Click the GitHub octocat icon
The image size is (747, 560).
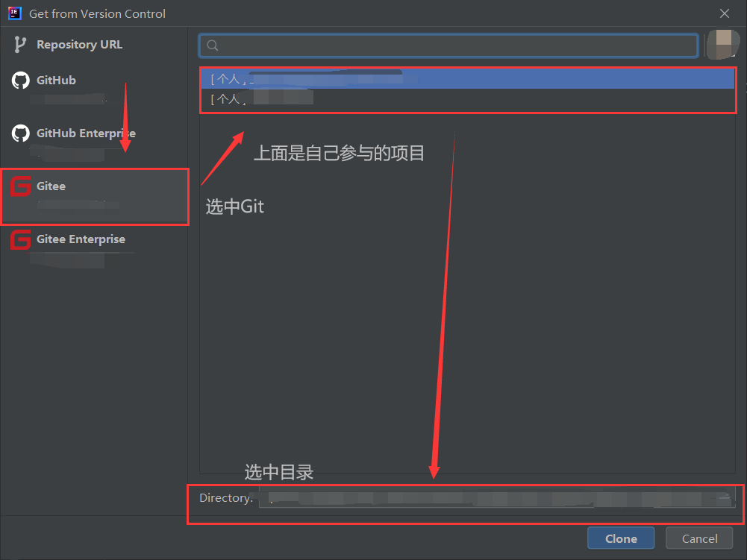(20, 80)
